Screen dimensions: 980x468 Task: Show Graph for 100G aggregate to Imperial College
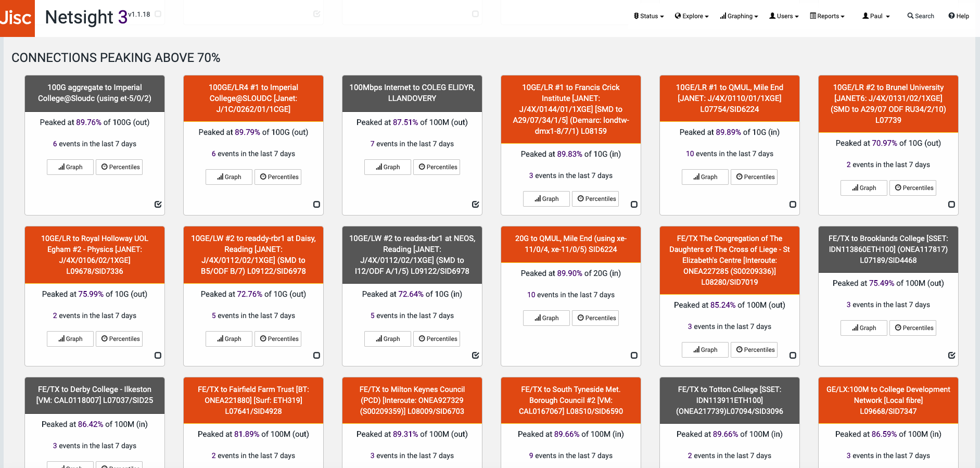(70, 167)
